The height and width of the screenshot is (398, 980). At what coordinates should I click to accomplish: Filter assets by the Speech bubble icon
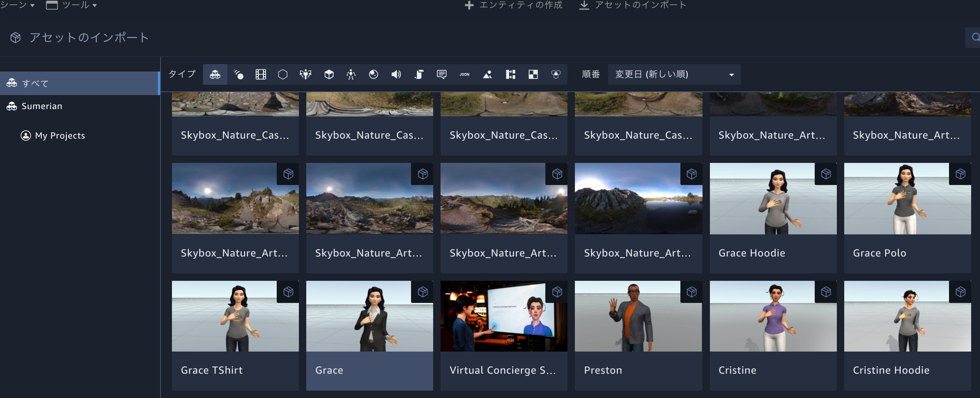click(x=441, y=74)
